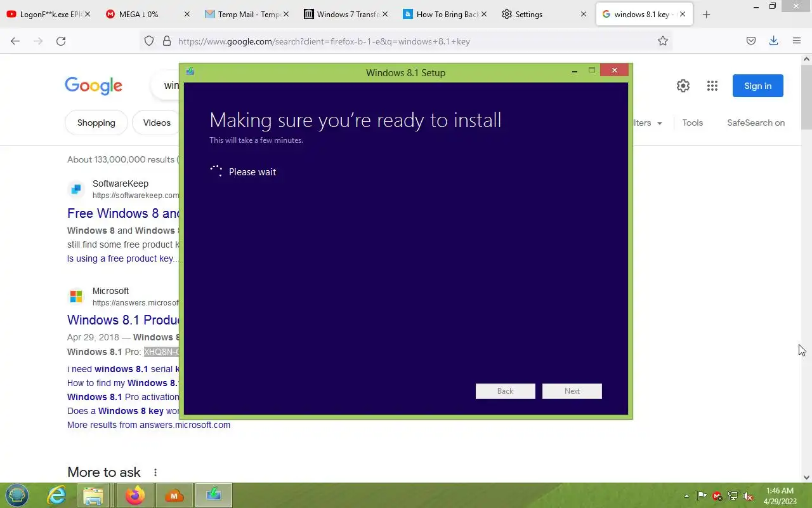Open Windows 8.1 Product result link
The height and width of the screenshot is (508, 812).
click(x=124, y=320)
